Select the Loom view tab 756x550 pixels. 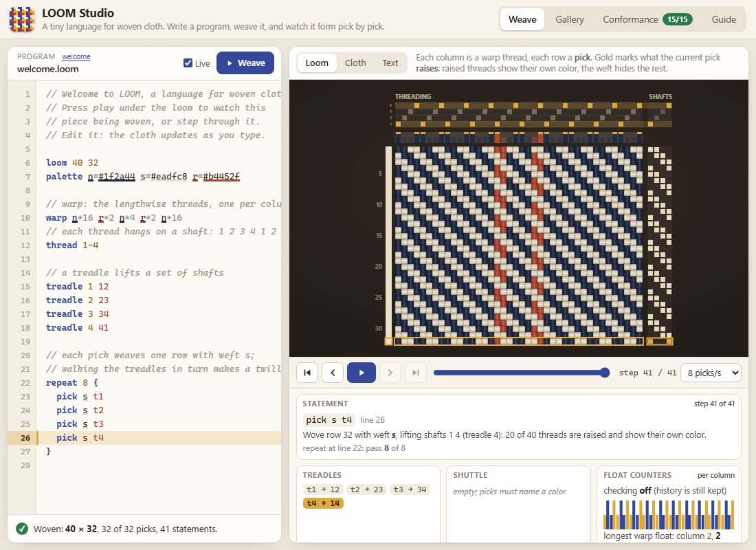[x=317, y=63]
